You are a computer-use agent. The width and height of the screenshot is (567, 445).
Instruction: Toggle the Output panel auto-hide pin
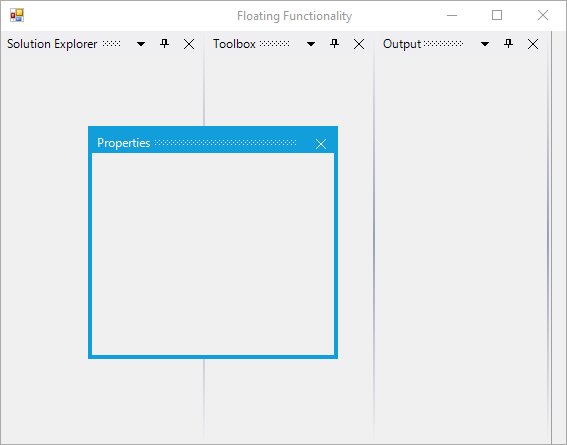pos(509,44)
